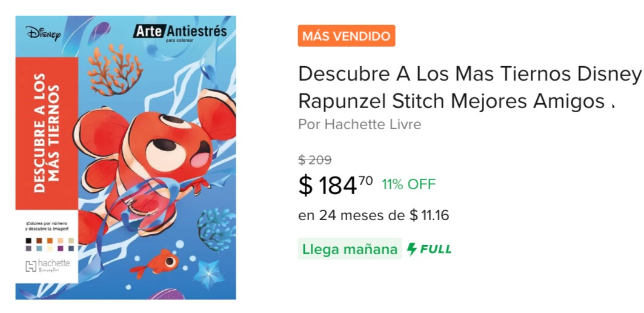This screenshot has width=644, height=313.
Task: Click the teal coral illustration
Action: [x=215, y=229]
